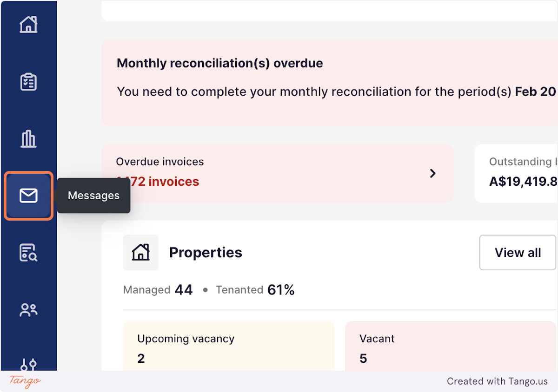Open the Outstanding A$19,419 card

coord(516,173)
